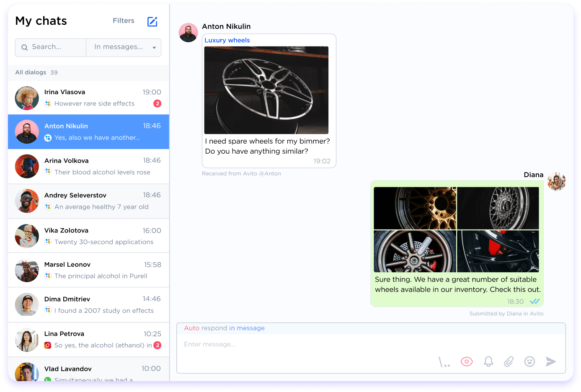The image size is (581, 392).
Task: Click the 'Auto respond in message' label
Action: point(224,328)
